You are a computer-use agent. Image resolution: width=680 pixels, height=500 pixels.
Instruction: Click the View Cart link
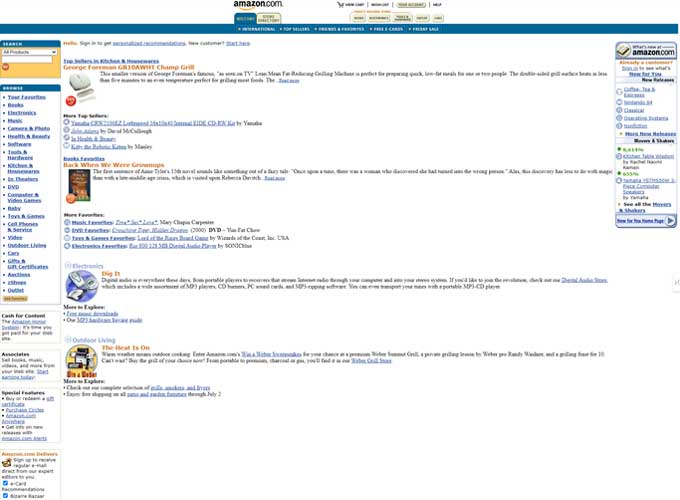pos(354,5)
